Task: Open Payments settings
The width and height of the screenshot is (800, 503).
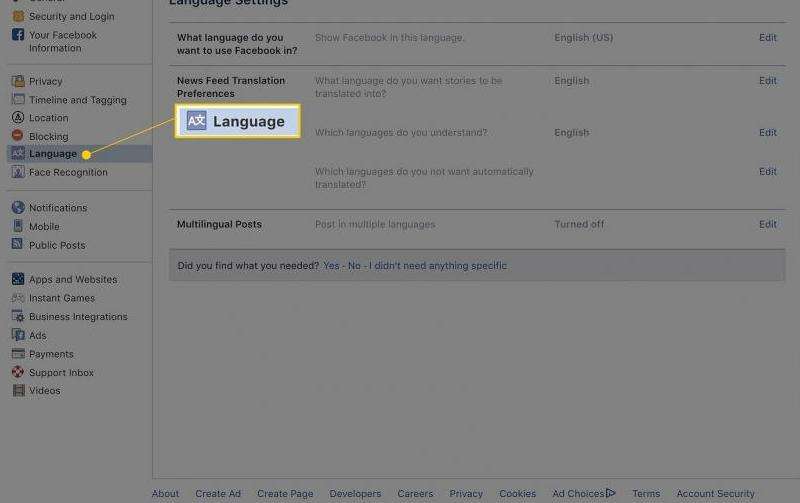Action: [x=51, y=354]
